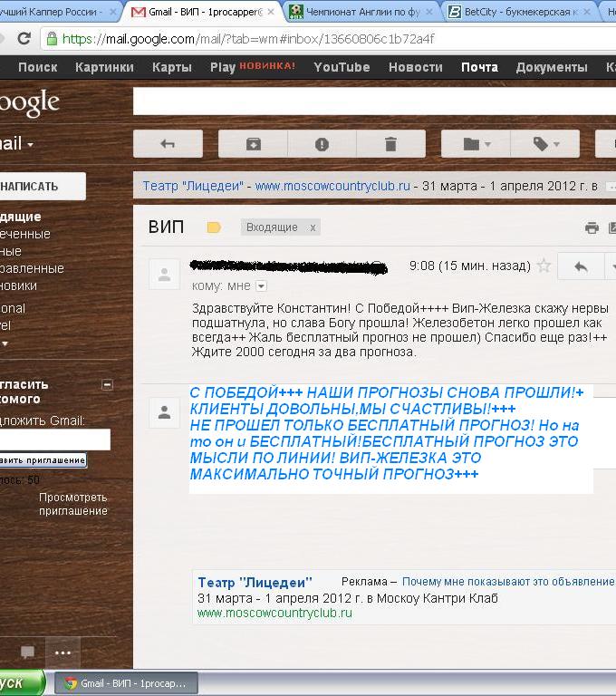
Task: Click the Отправить приглашение button
Action: point(43,460)
